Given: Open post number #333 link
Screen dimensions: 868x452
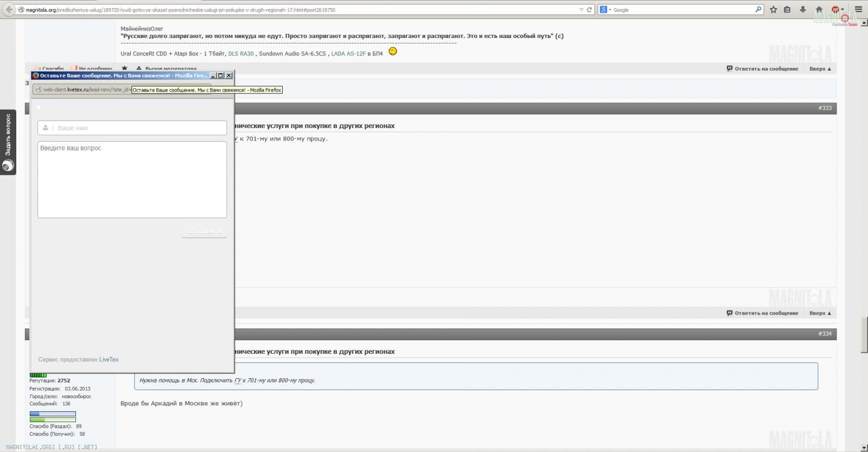Looking at the screenshot, I should tap(825, 108).
